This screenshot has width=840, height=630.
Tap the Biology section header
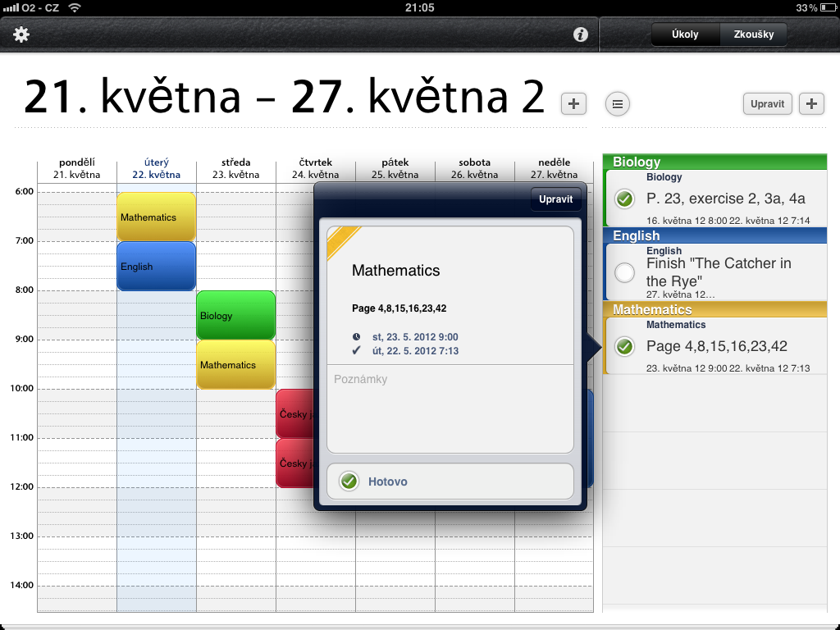pos(715,162)
